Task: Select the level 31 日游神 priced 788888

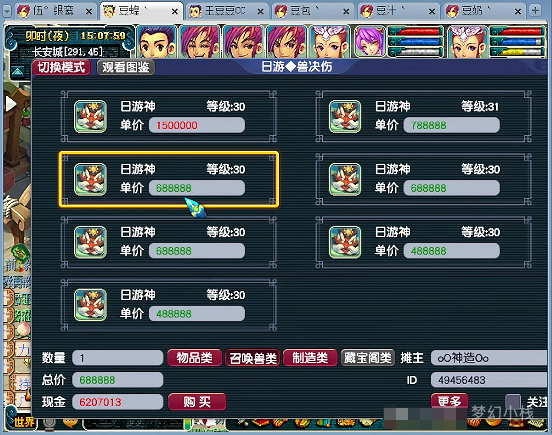Action: 424,116
